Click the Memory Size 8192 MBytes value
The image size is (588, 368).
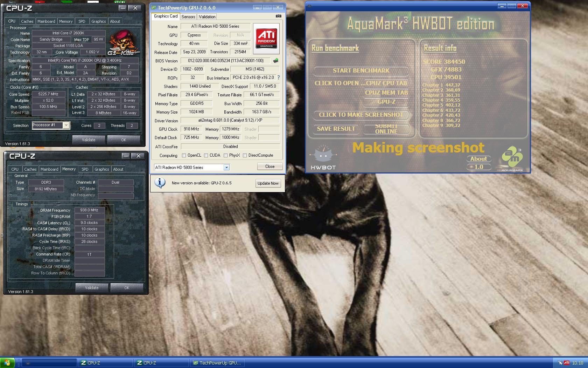46,189
